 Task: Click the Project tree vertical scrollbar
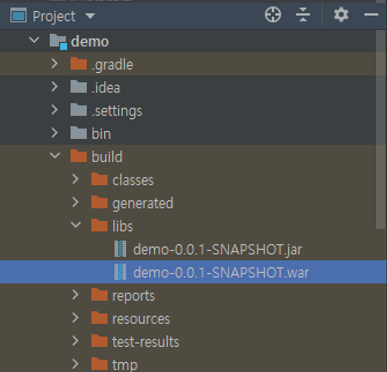tap(380, 130)
